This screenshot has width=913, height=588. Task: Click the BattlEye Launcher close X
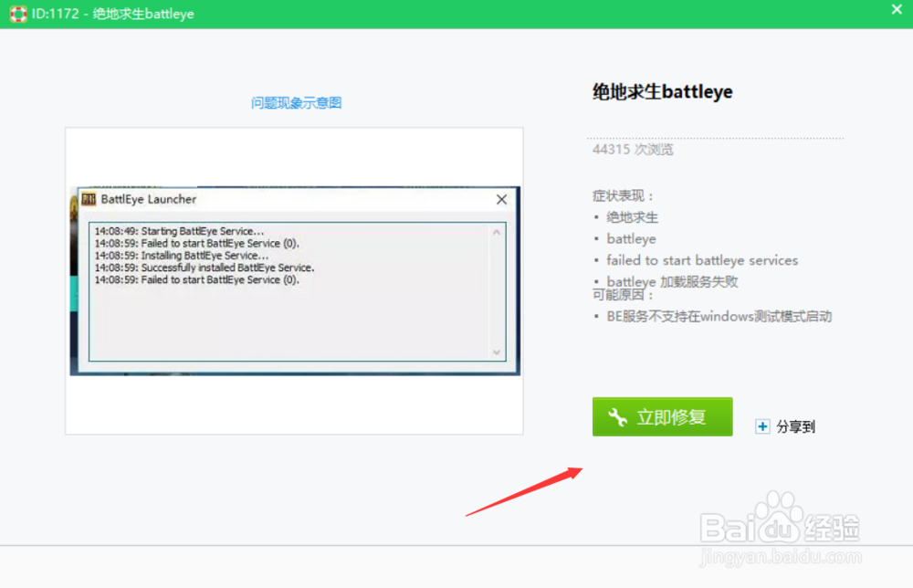coord(501,200)
